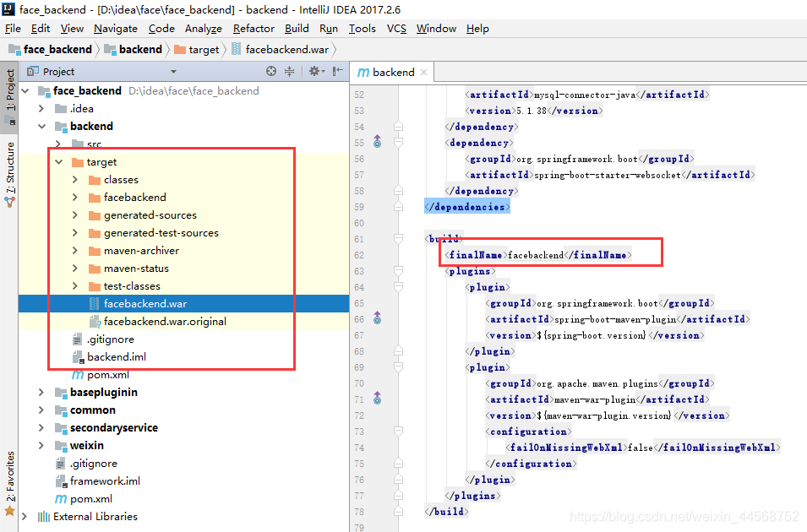Image resolution: width=807 pixels, height=532 pixels.
Task: Open the Edit menu
Action: (41, 29)
